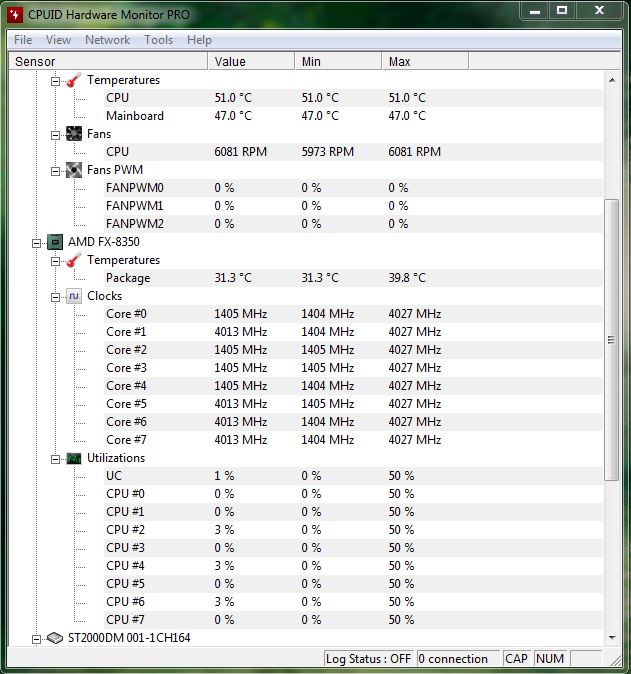
Task: Collapse the ST2000DM 001-1CH164 drive node
Action: coord(37,639)
